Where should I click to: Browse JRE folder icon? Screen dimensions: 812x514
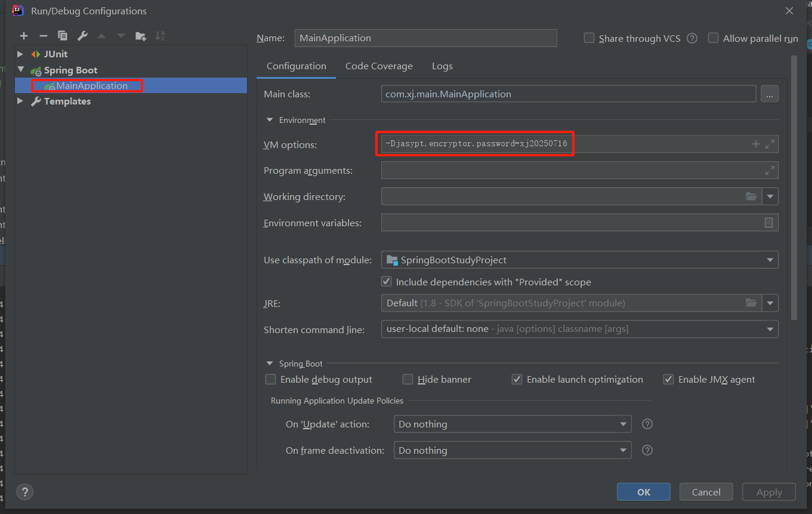pyautogui.click(x=751, y=303)
